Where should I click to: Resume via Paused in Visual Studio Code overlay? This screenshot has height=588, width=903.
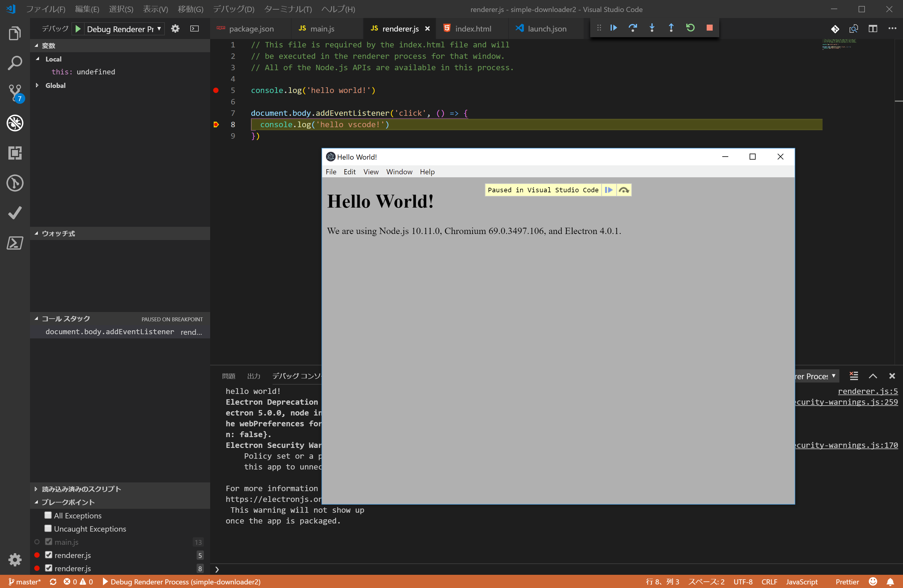point(609,190)
